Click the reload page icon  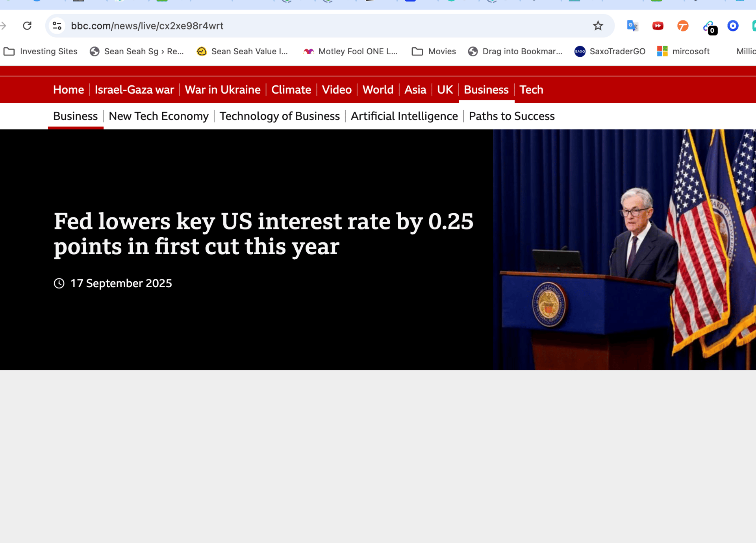click(x=27, y=26)
